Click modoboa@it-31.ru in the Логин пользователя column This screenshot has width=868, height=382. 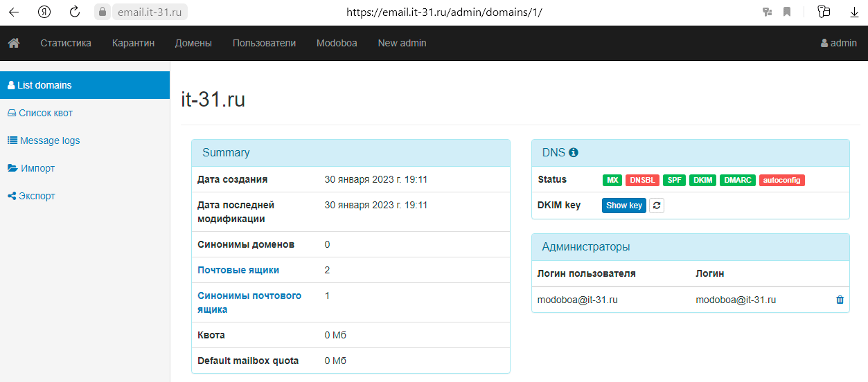click(x=578, y=300)
